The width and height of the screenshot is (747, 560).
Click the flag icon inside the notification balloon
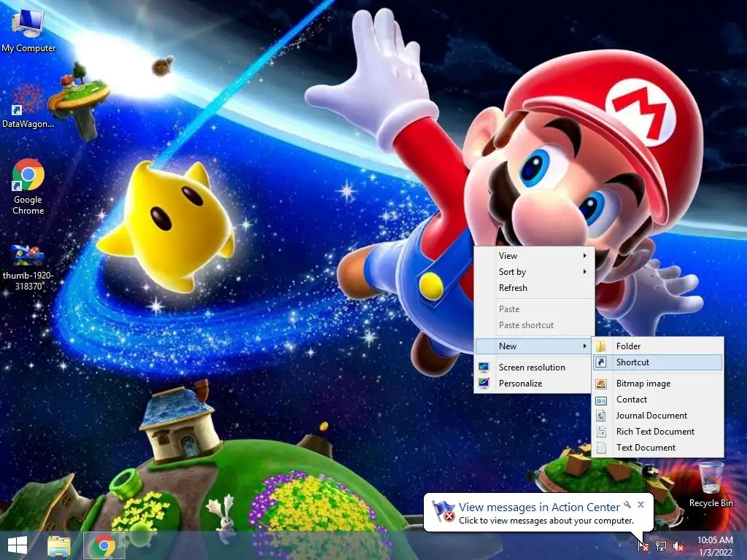click(443, 511)
